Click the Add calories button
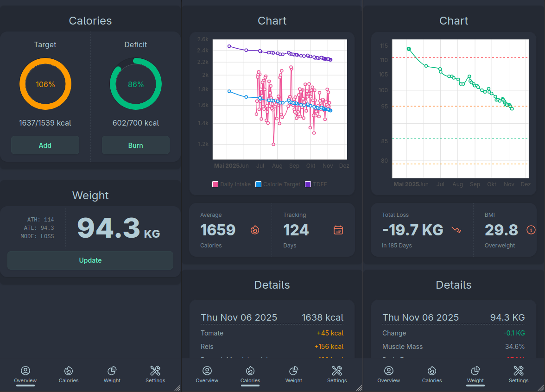Viewport: 545px width, 392px height. [x=45, y=145]
